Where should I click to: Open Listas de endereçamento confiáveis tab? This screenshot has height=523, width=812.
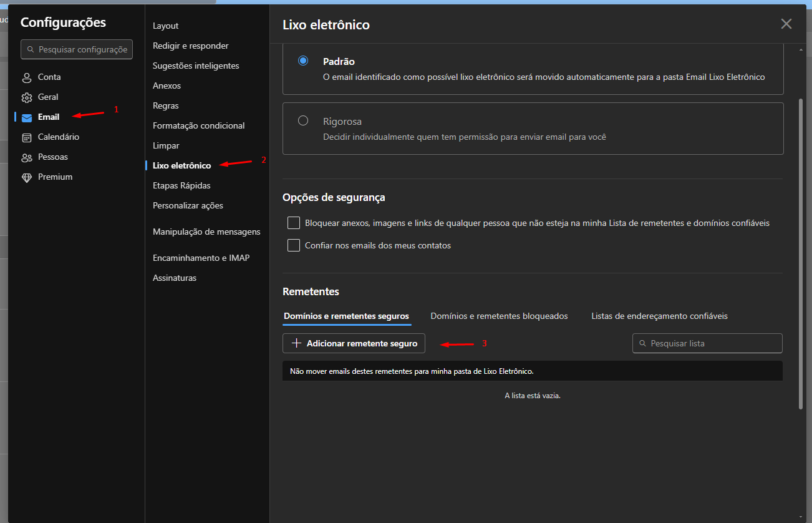(659, 316)
